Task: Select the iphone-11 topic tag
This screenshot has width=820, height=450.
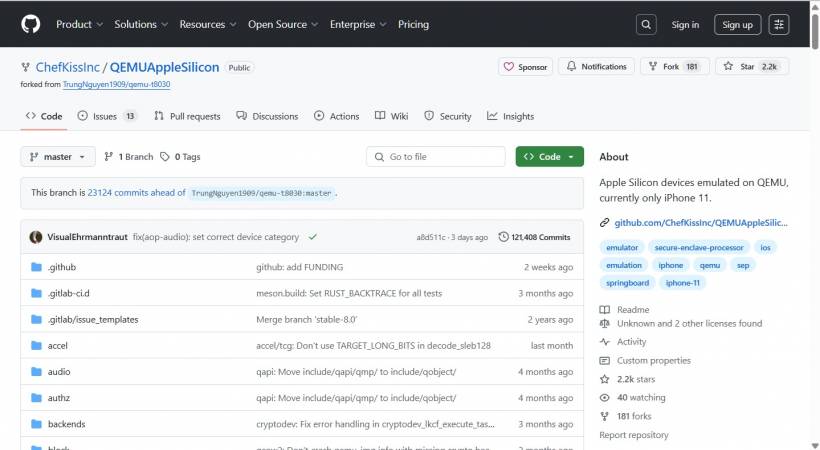Action: [682, 283]
